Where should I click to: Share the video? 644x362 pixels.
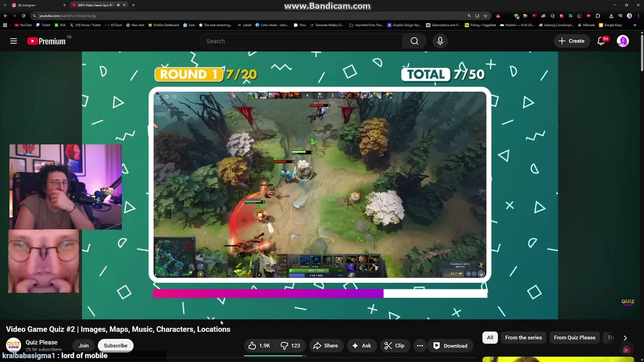(x=326, y=345)
